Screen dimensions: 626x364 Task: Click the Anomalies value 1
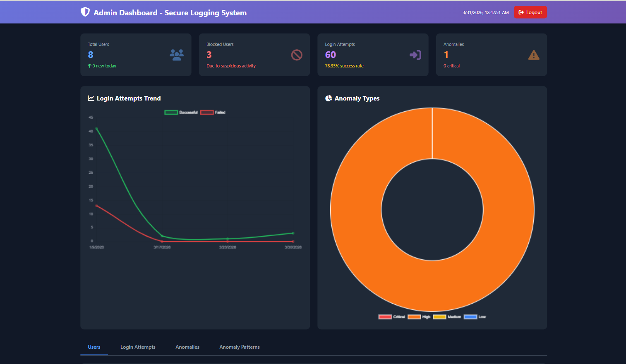click(446, 55)
